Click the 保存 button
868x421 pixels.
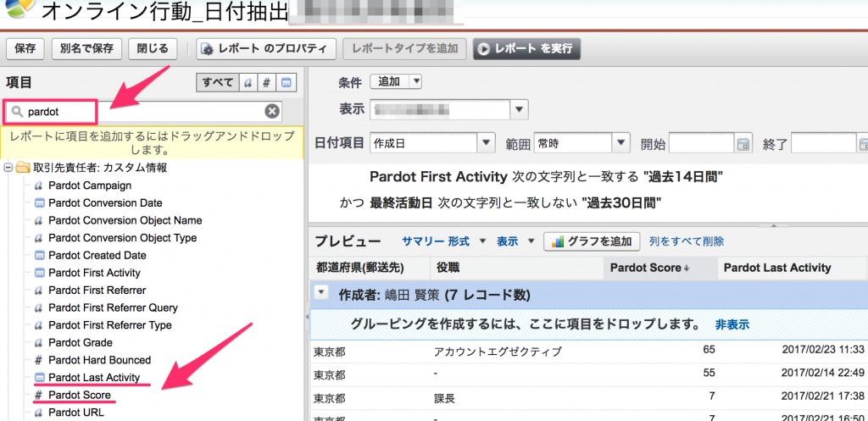coord(25,48)
